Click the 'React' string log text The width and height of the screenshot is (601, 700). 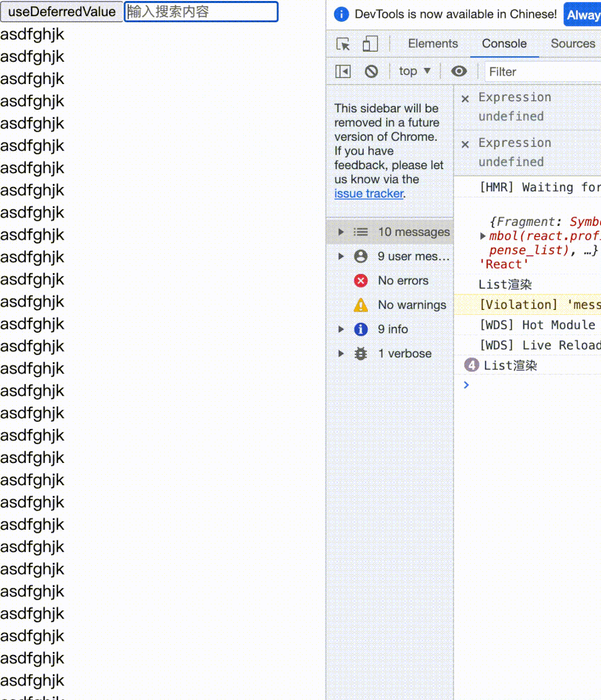(x=504, y=264)
